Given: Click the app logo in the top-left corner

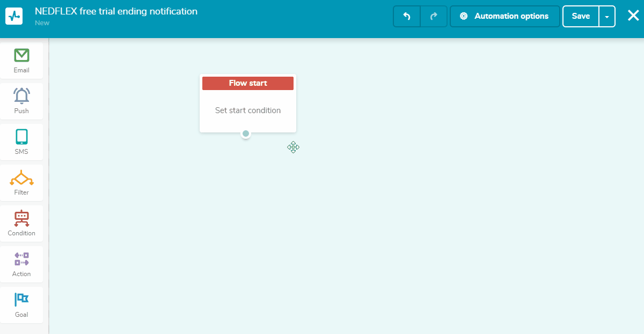Looking at the screenshot, I should pos(14,16).
